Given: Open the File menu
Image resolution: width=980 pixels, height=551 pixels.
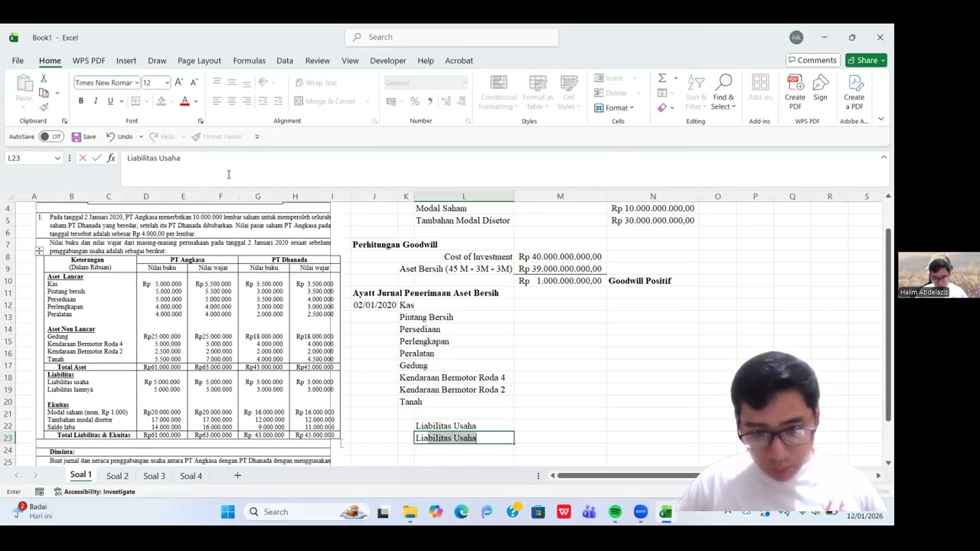Looking at the screenshot, I should click(18, 60).
